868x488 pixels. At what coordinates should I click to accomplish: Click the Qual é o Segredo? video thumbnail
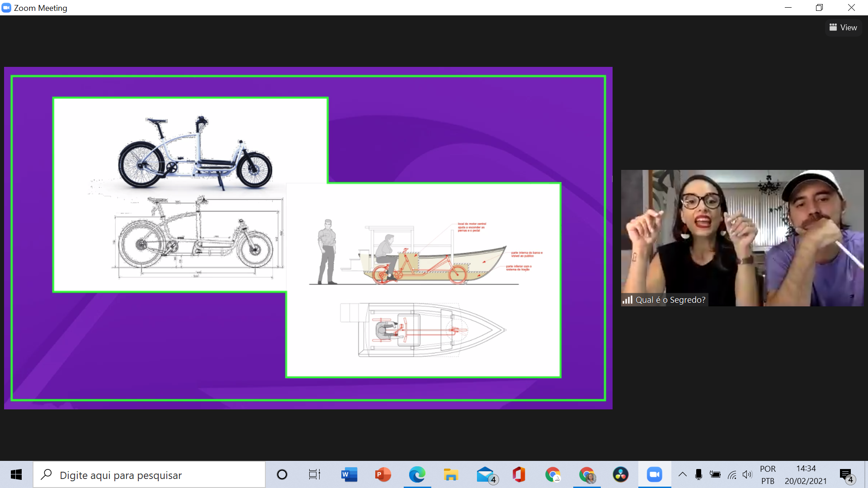tap(742, 238)
